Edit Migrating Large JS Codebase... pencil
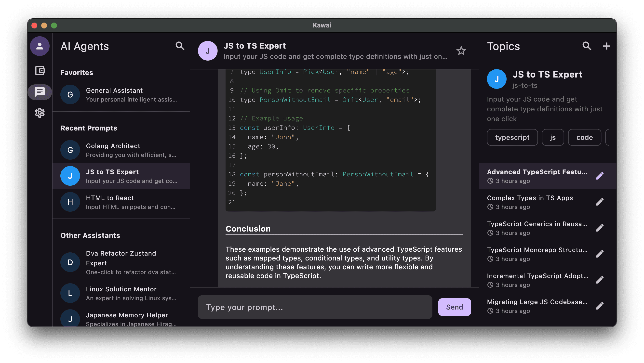 (x=600, y=306)
